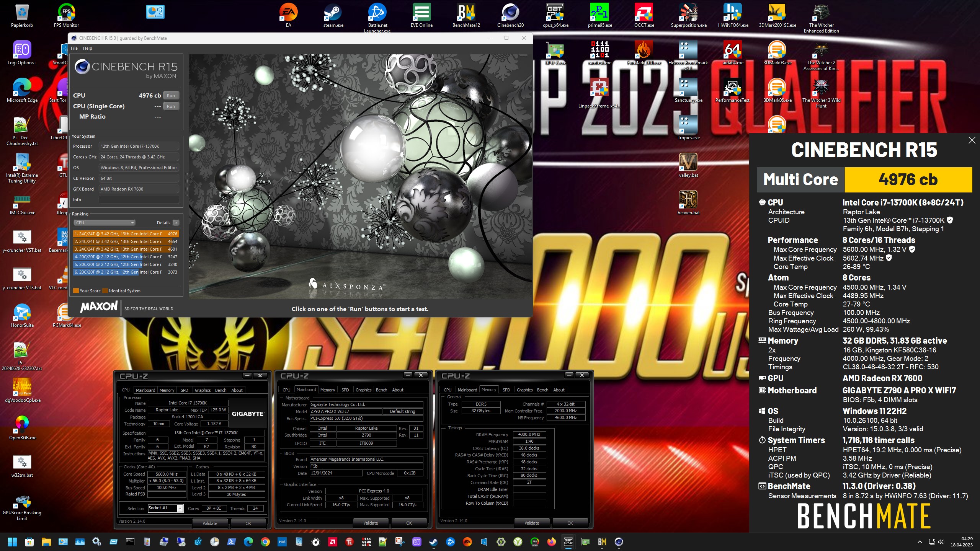Open HWiNFO64.exe desktop shortcut

click(733, 15)
